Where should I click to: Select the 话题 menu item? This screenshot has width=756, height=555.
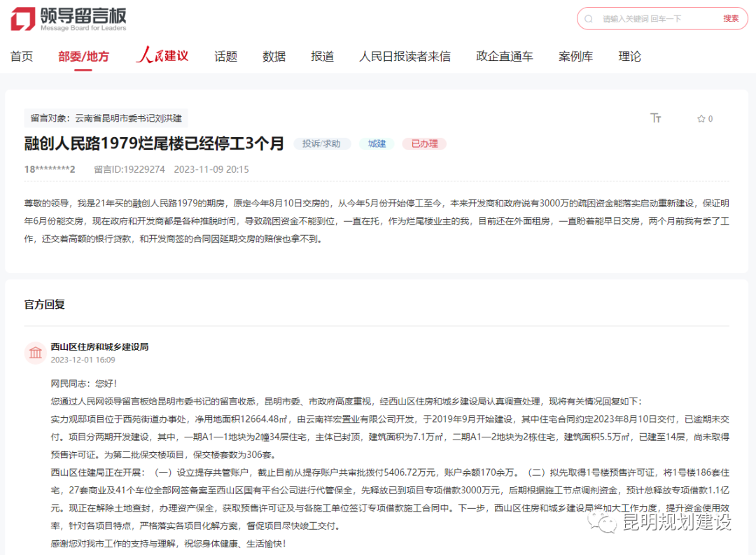[x=225, y=56]
